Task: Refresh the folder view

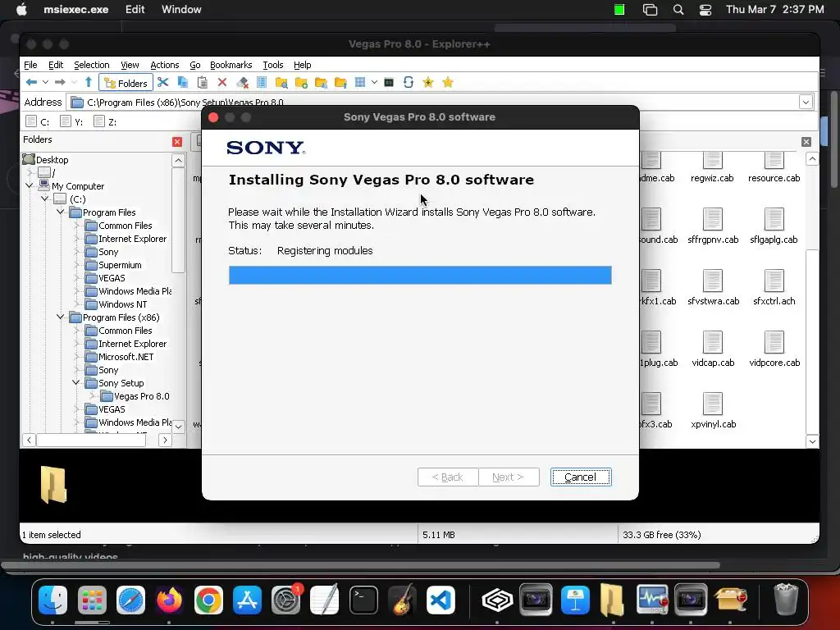Action: [409, 83]
